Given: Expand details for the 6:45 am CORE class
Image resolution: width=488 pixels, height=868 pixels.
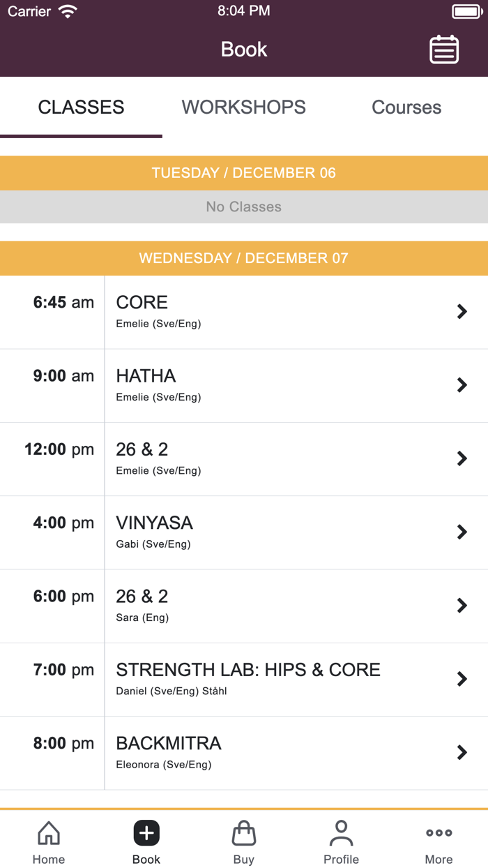Looking at the screenshot, I should coord(462,312).
